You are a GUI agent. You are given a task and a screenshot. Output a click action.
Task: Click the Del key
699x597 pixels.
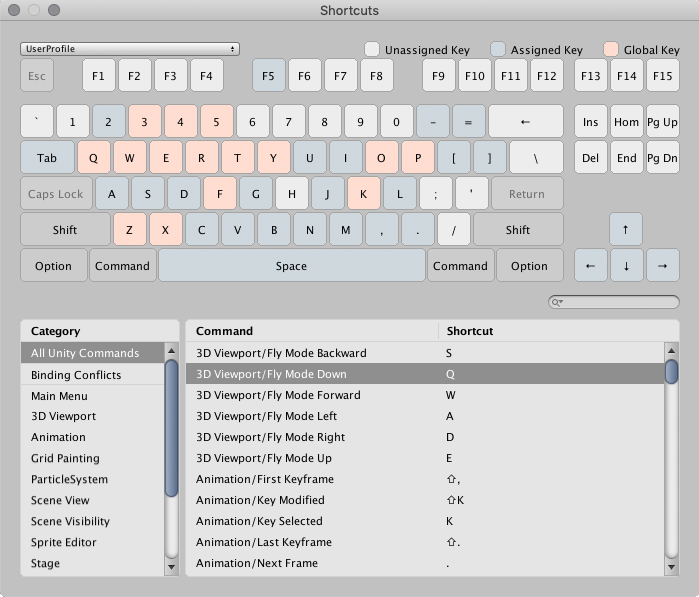click(591, 158)
